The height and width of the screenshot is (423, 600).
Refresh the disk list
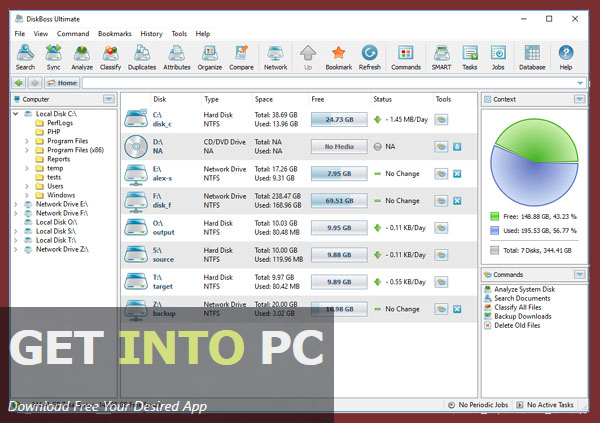tap(370, 57)
